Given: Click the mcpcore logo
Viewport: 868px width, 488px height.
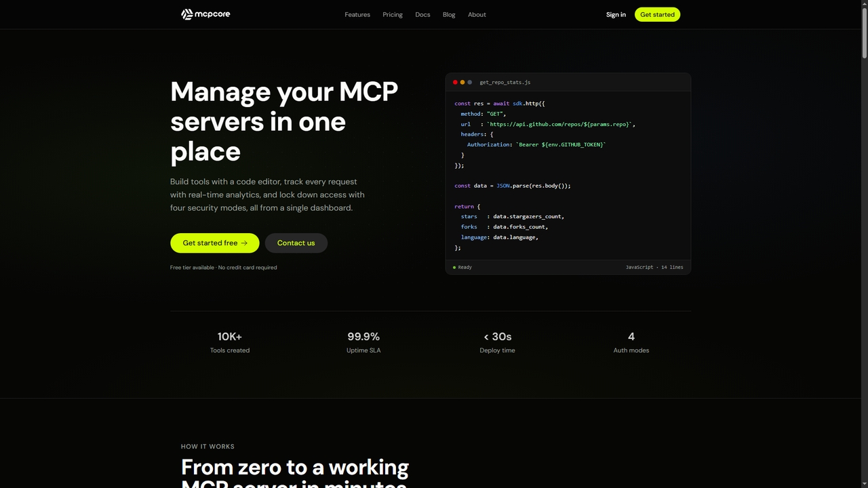Looking at the screenshot, I should point(205,14).
